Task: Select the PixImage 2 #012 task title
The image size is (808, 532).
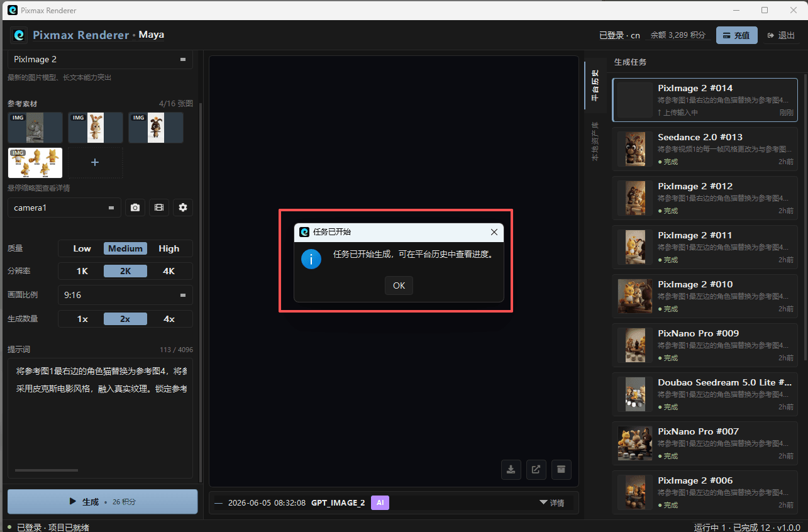Action: click(x=695, y=186)
